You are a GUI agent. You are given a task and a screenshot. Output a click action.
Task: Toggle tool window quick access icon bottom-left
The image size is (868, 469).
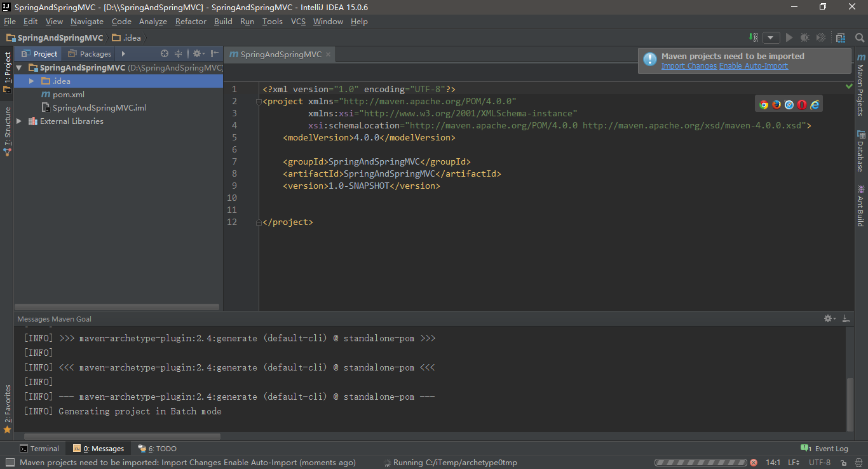(10, 463)
